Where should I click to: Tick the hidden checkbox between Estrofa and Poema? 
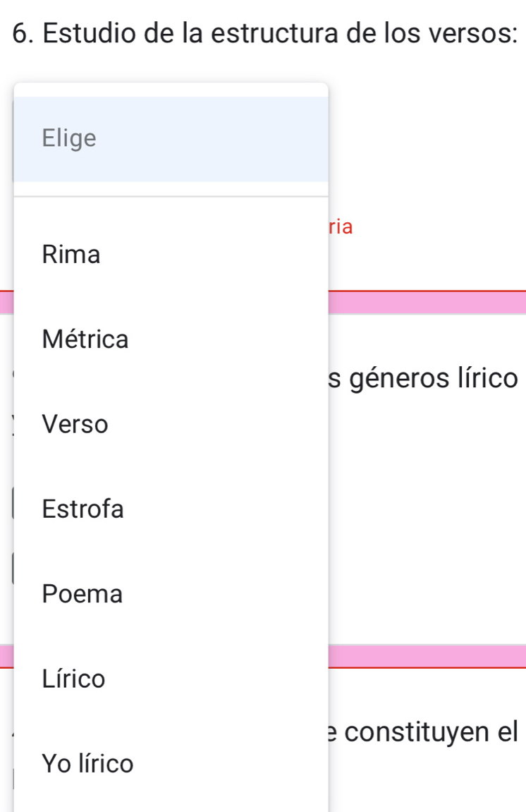[11, 569]
